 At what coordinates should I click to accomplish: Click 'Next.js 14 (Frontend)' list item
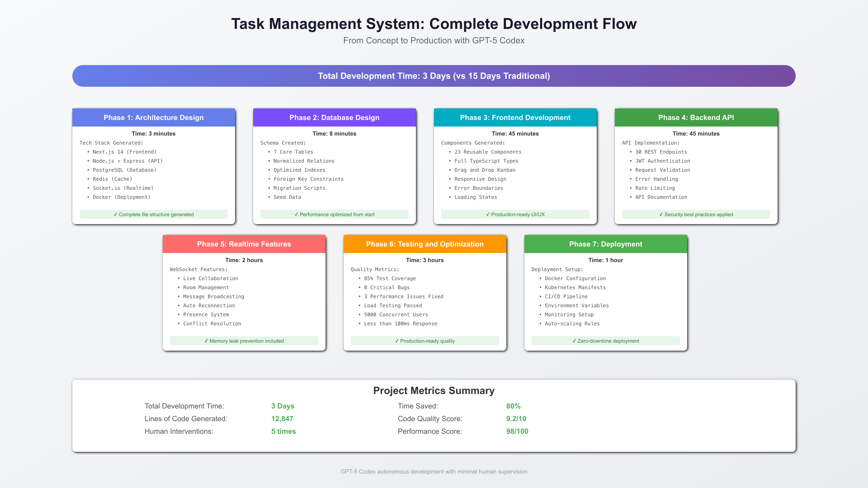[124, 152]
